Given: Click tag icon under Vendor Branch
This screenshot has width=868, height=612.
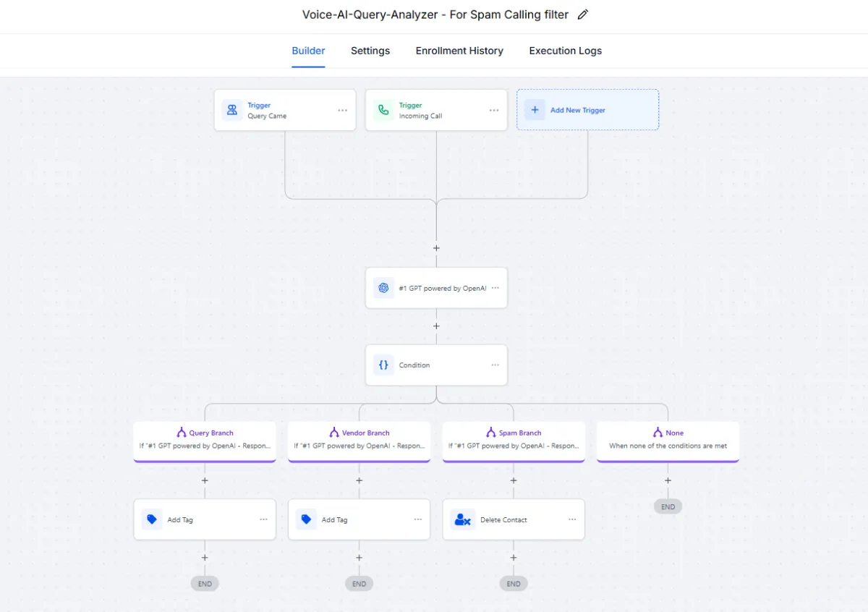Looking at the screenshot, I should 306,519.
